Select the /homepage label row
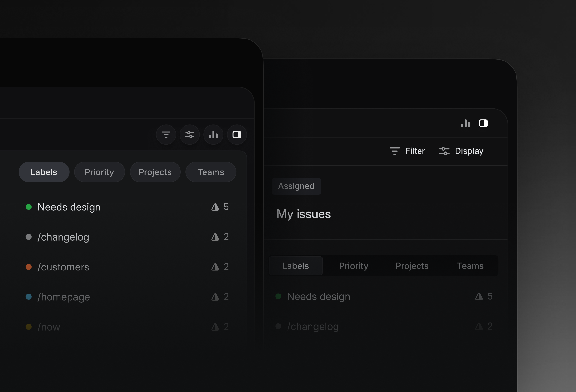The image size is (576, 392). pyautogui.click(x=64, y=297)
